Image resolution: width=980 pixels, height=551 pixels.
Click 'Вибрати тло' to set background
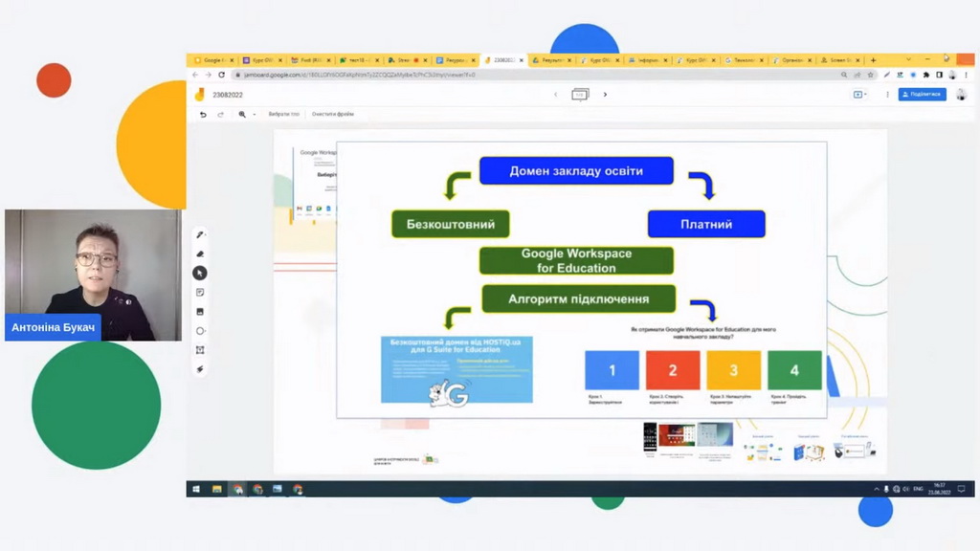tap(283, 115)
